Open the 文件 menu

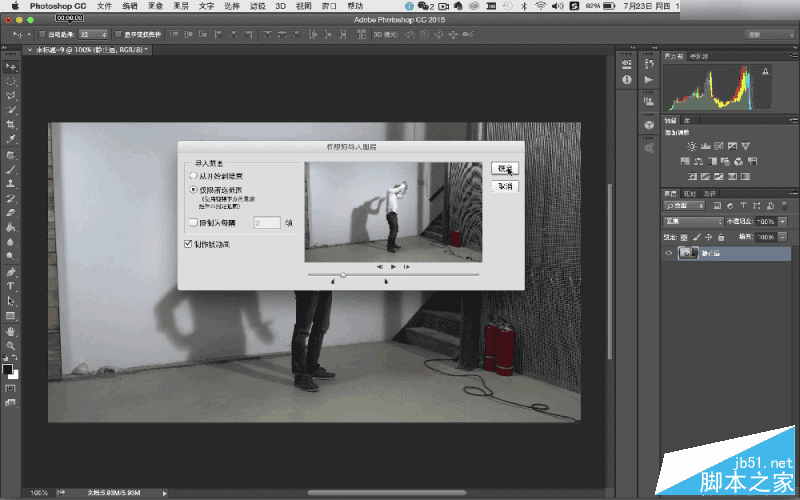click(x=104, y=6)
